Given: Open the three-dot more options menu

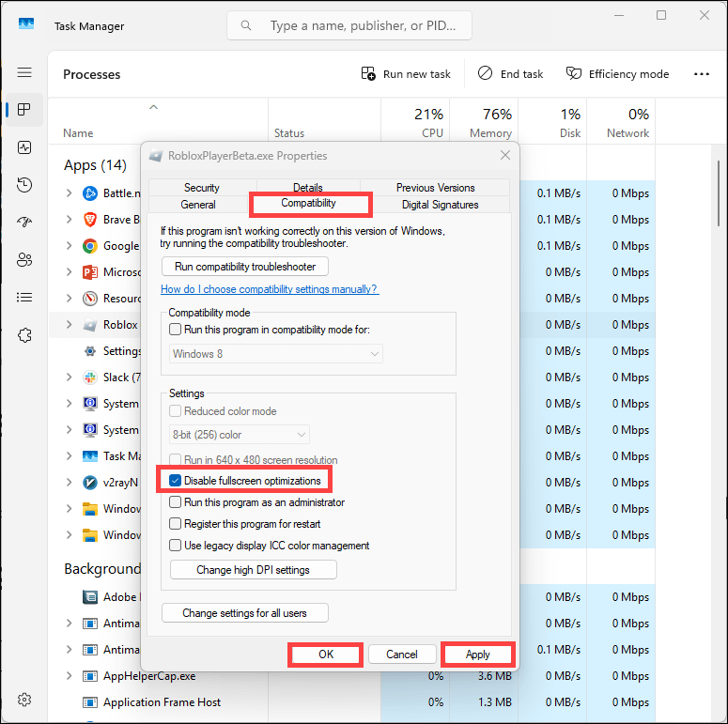Looking at the screenshot, I should 701,74.
